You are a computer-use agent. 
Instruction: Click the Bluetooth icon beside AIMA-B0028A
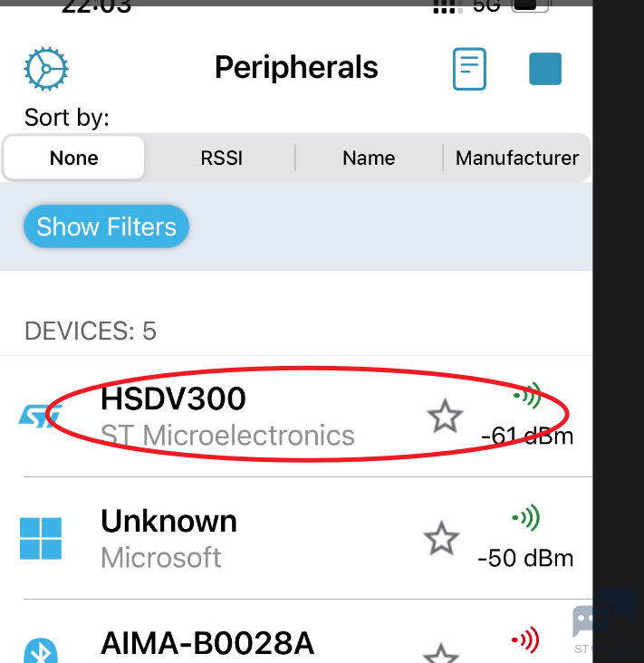41,651
